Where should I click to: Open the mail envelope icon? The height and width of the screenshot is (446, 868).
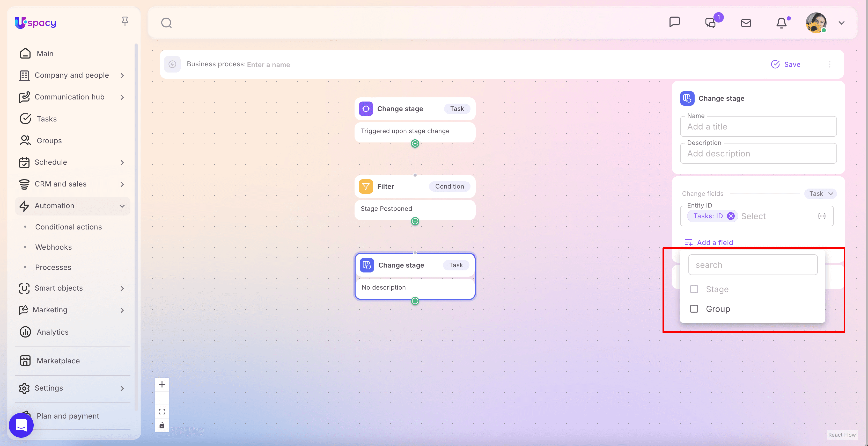coord(746,23)
